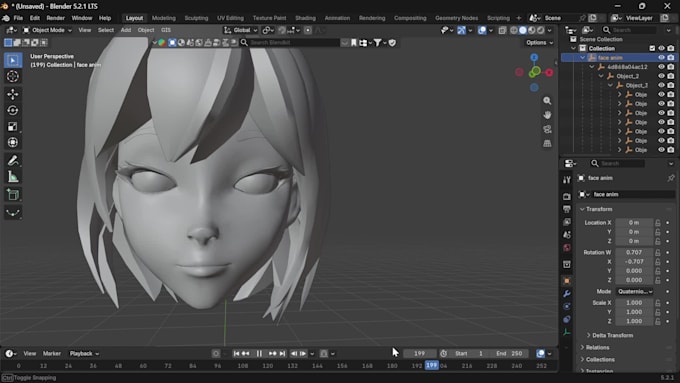Open the timeline Playback dropdown
This screenshot has width=680, height=383.
click(x=84, y=354)
